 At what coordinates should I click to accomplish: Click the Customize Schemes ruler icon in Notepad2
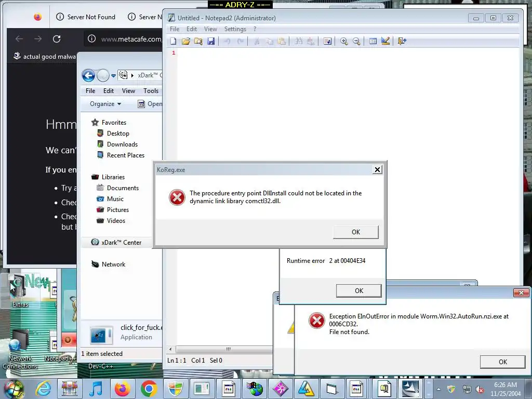385,41
